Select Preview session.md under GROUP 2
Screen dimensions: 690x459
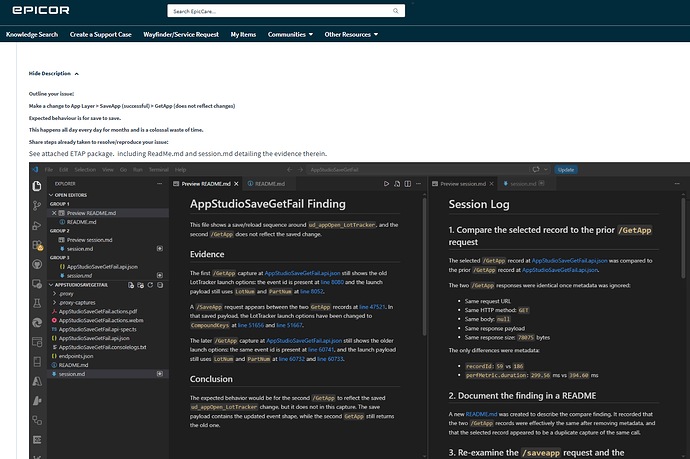pyautogui.click(x=85, y=240)
